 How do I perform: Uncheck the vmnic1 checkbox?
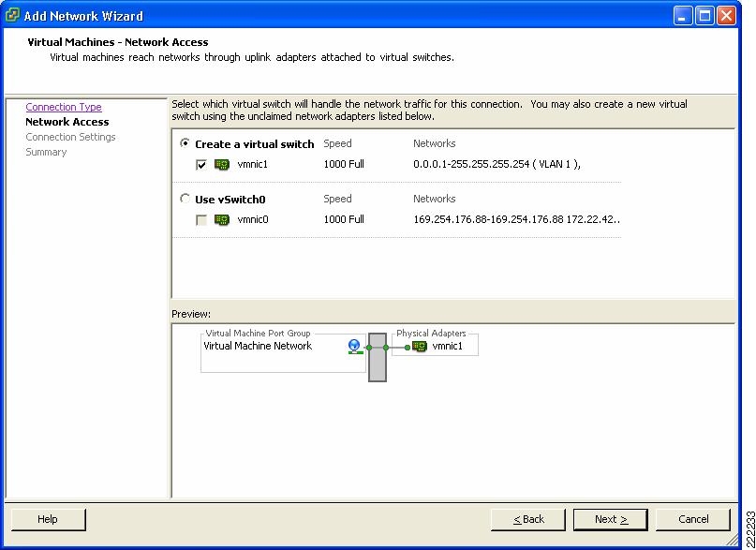pos(201,165)
